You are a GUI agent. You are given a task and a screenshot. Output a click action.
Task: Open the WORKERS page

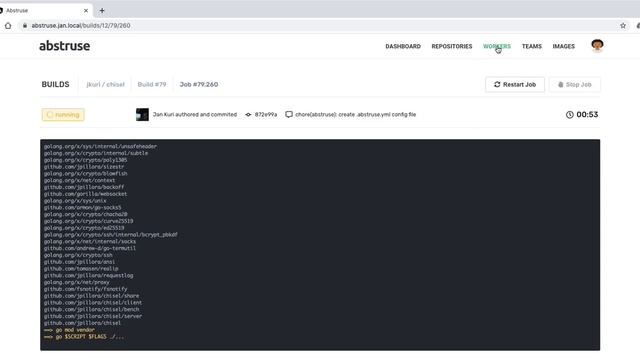(x=497, y=47)
